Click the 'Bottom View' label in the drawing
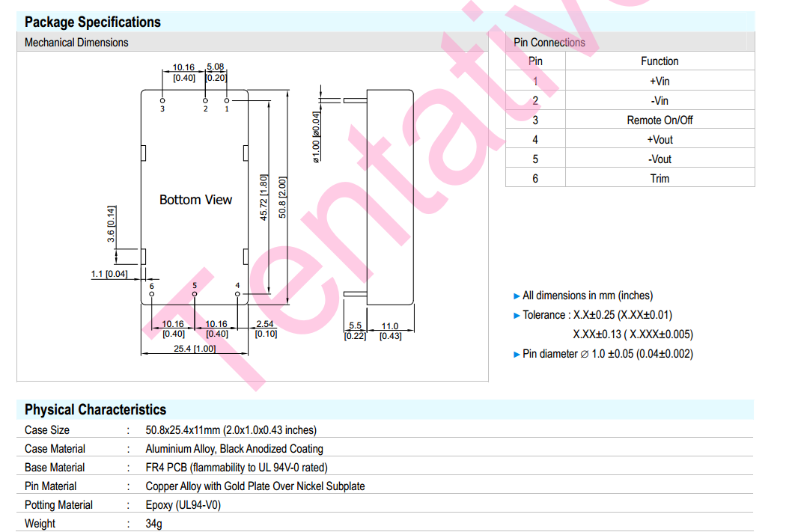Screen dimensions: 792x532 point(195,200)
